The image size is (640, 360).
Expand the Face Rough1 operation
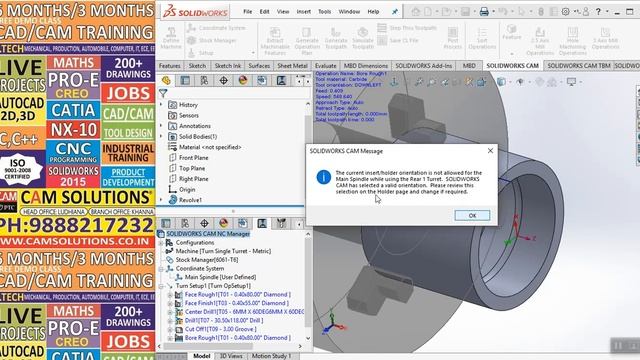coord(170,295)
